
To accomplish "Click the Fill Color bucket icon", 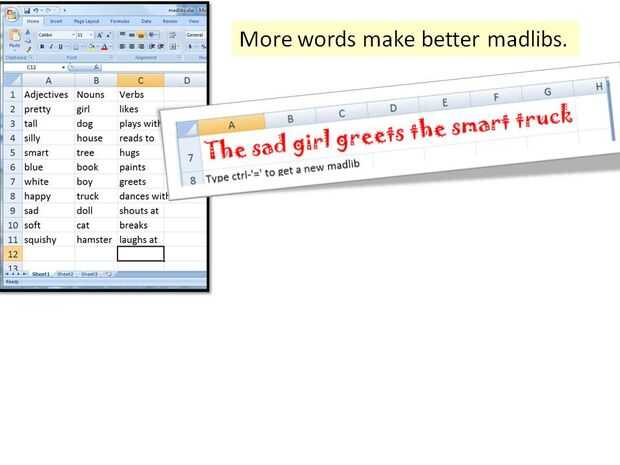I will (x=91, y=47).
